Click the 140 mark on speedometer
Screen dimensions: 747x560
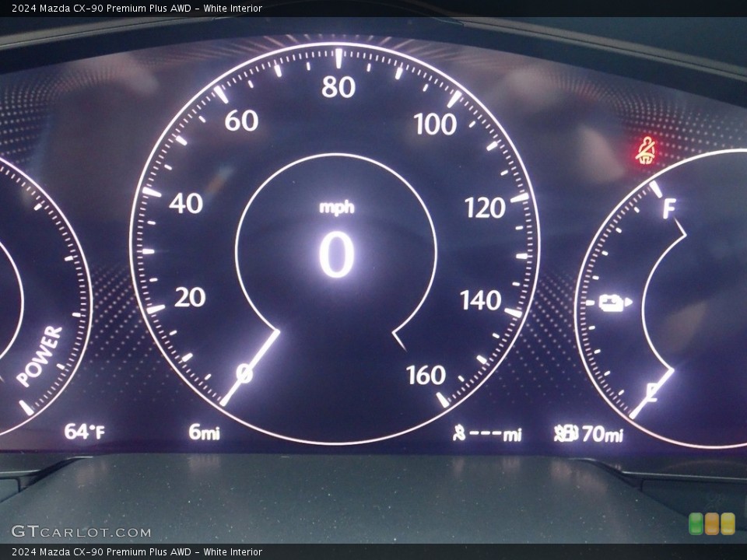click(x=481, y=300)
